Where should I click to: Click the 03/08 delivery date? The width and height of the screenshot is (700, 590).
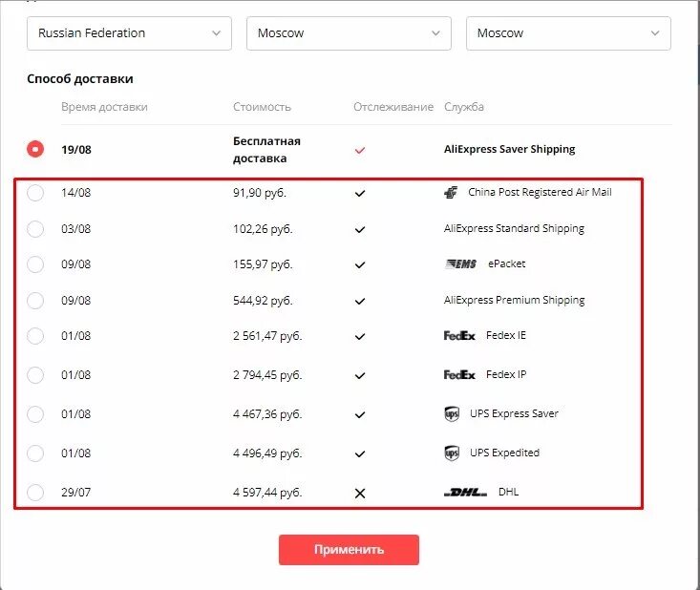click(75, 229)
